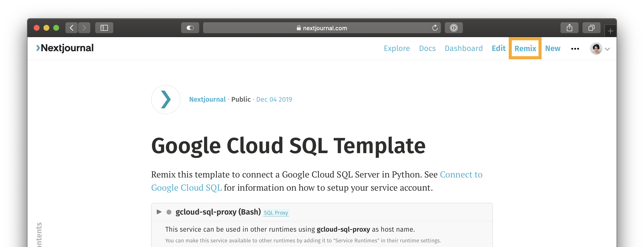The image size is (644, 247).
Task: Click the user profile avatar
Action: pyautogui.click(x=596, y=49)
